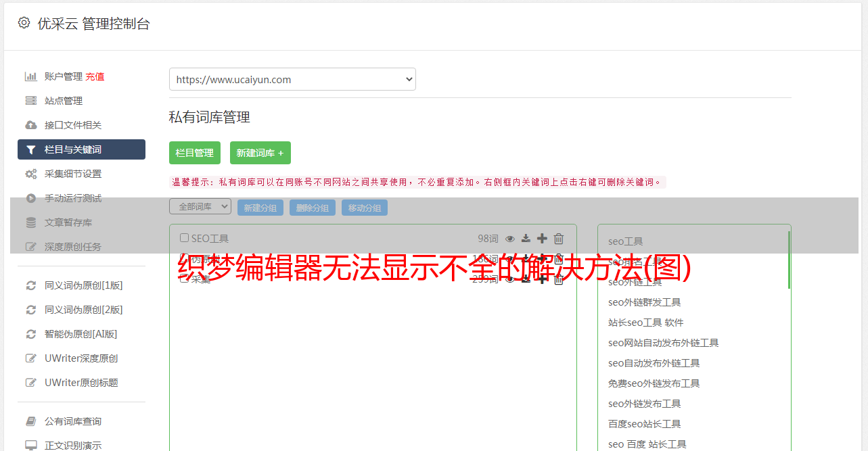
Task: Select keyword seo 百度 站长工具
Action: pyautogui.click(x=647, y=444)
